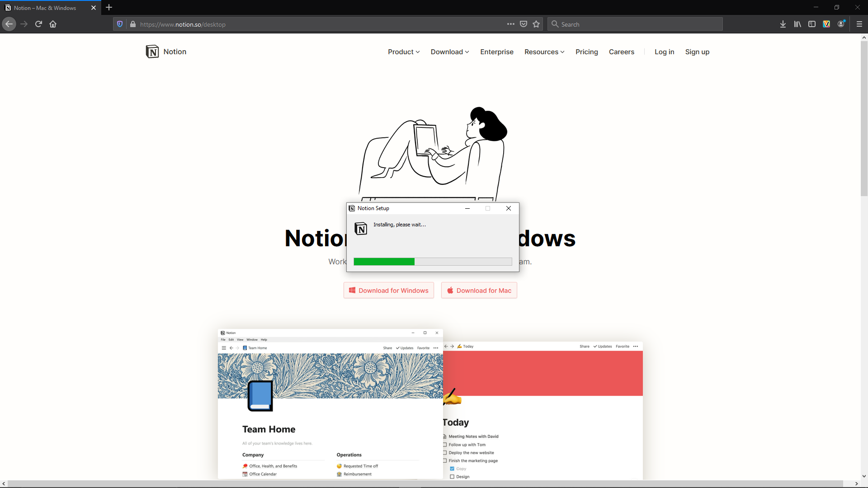This screenshot has height=488, width=868.
Task: View site security padlock info
Action: (x=132, y=24)
